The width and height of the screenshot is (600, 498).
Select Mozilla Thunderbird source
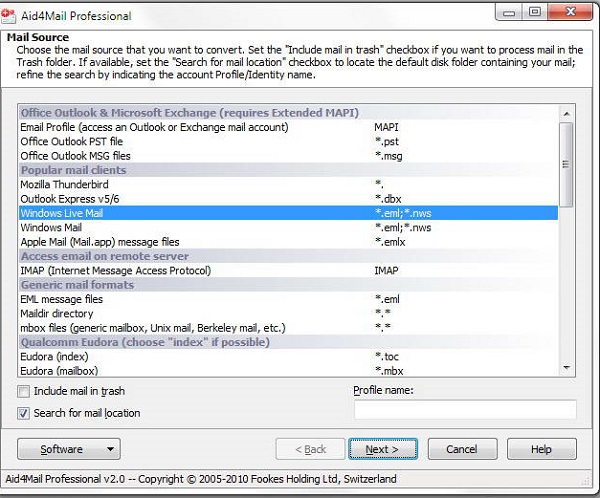pyautogui.click(x=289, y=185)
